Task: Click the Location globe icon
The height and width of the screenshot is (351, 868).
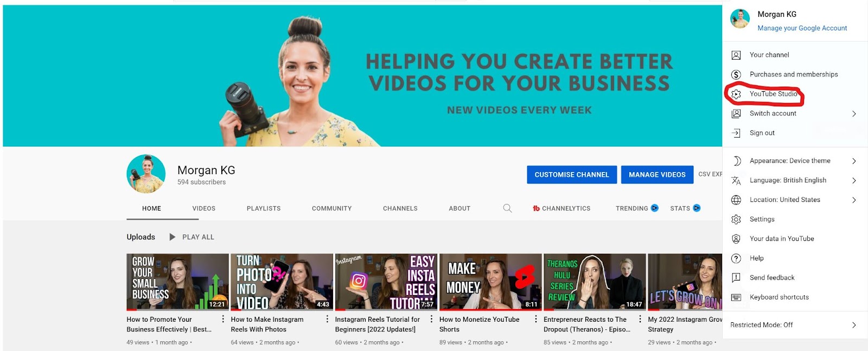Action: (736, 200)
